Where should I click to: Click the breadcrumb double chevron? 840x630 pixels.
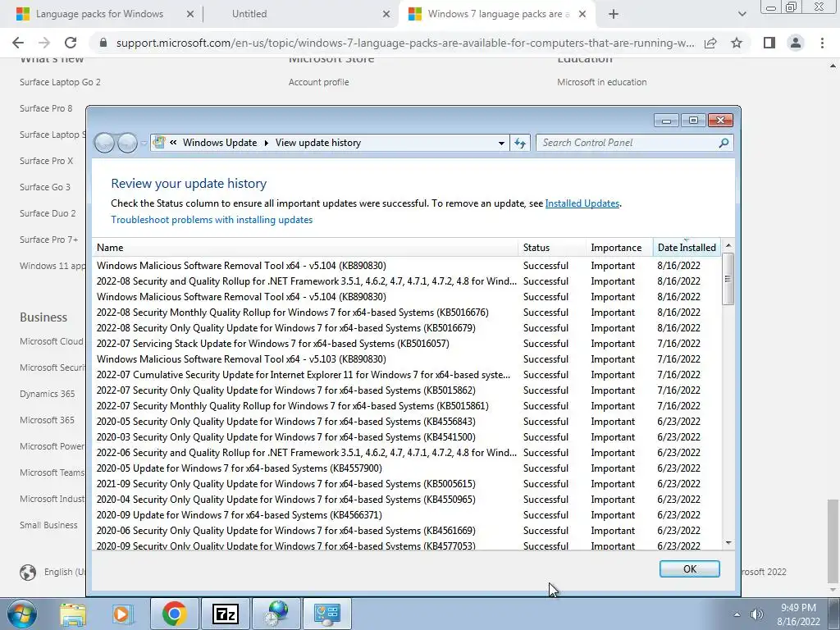pos(173,143)
